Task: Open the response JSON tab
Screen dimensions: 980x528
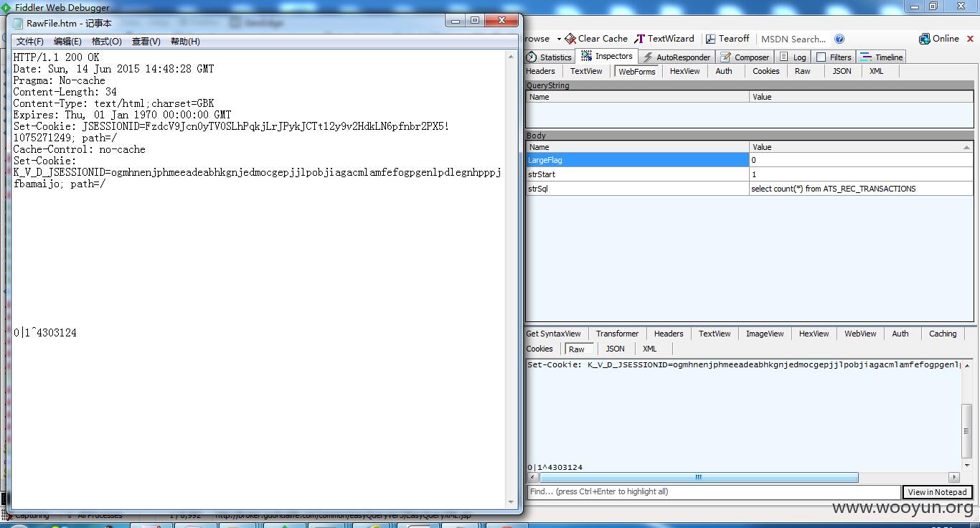Action: (x=615, y=349)
